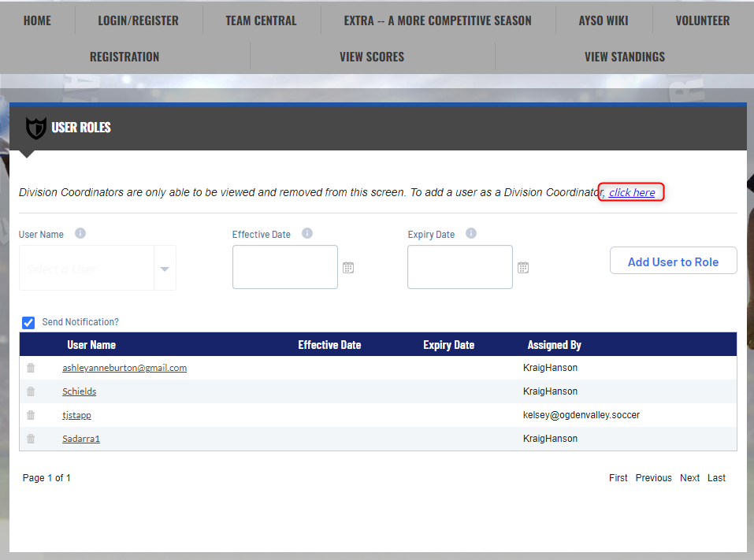Open the tjstapp user name link
Screen dimensions: 754x560
pyautogui.click(x=76, y=415)
